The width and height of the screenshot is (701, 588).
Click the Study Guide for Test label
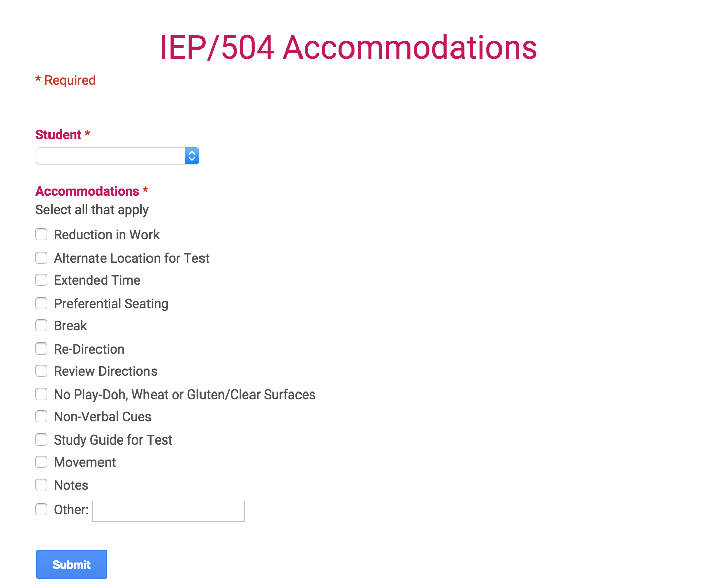click(x=113, y=440)
